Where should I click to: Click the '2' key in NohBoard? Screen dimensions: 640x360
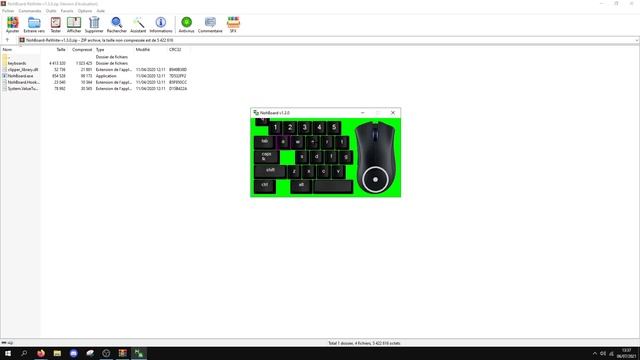pos(290,127)
